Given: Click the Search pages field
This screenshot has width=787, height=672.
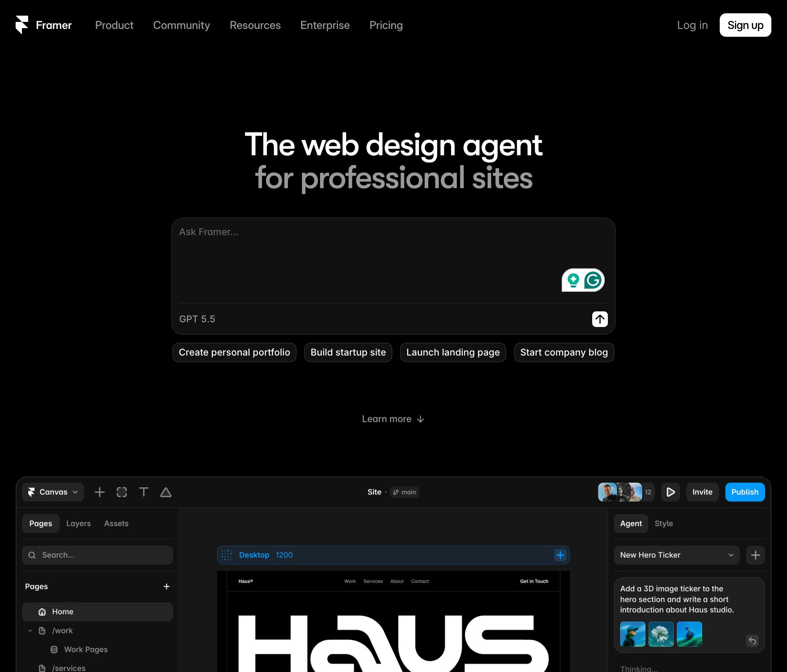Looking at the screenshot, I should coord(97,555).
